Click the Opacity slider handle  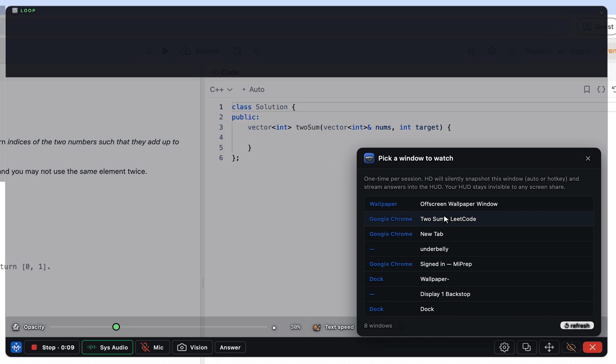116,327
